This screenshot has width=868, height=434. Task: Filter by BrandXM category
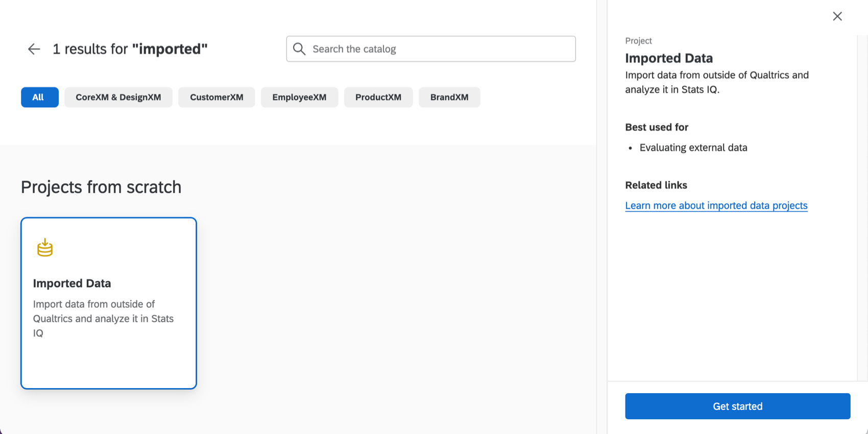pyautogui.click(x=449, y=97)
